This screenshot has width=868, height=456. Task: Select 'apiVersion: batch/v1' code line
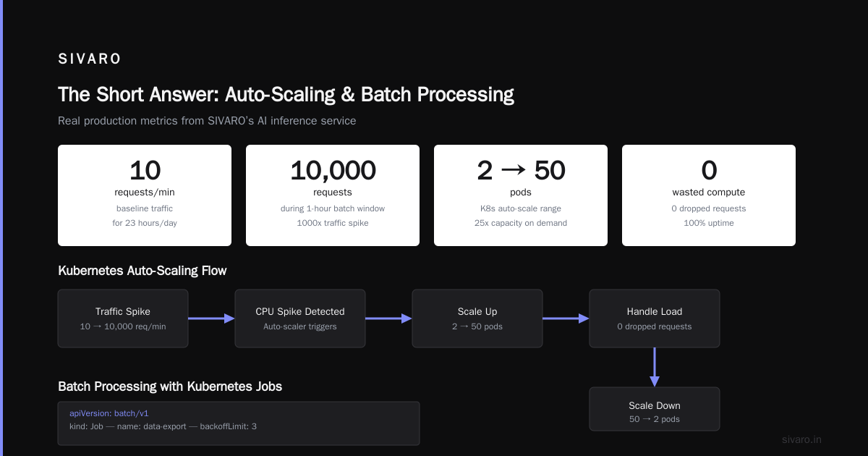click(109, 413)
